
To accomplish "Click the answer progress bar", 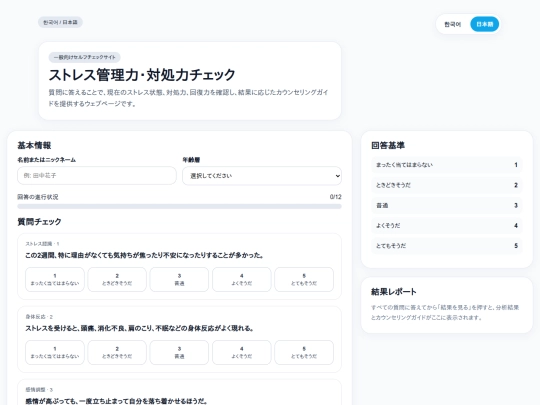I will tap(179, 206).
